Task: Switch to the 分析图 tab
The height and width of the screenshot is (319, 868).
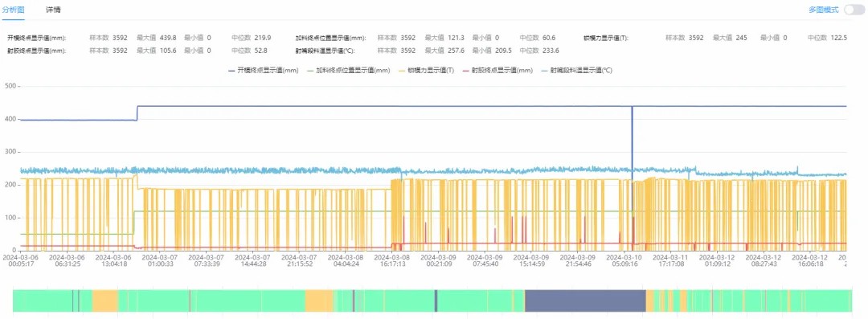Action: (13, 10)
